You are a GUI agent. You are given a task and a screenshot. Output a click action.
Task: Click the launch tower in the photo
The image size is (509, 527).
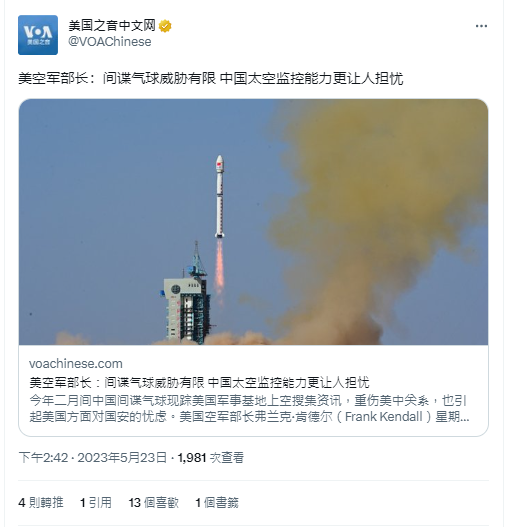pyautogui.click(x=187, y=292)
